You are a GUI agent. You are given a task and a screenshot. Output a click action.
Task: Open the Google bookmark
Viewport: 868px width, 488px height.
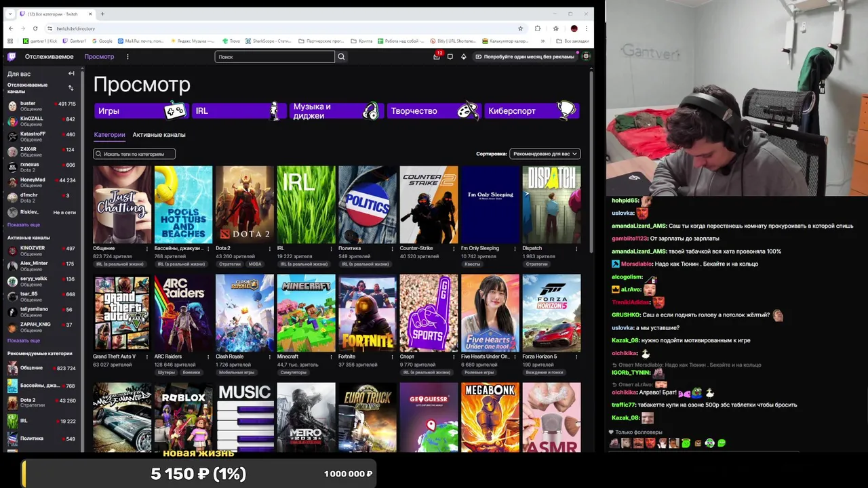102,41
